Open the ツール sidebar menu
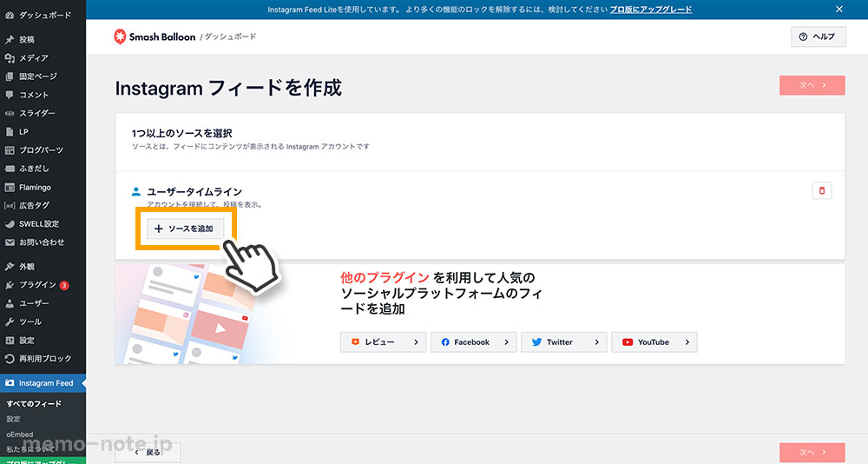 pyautogui.click(x=43, y=321)
